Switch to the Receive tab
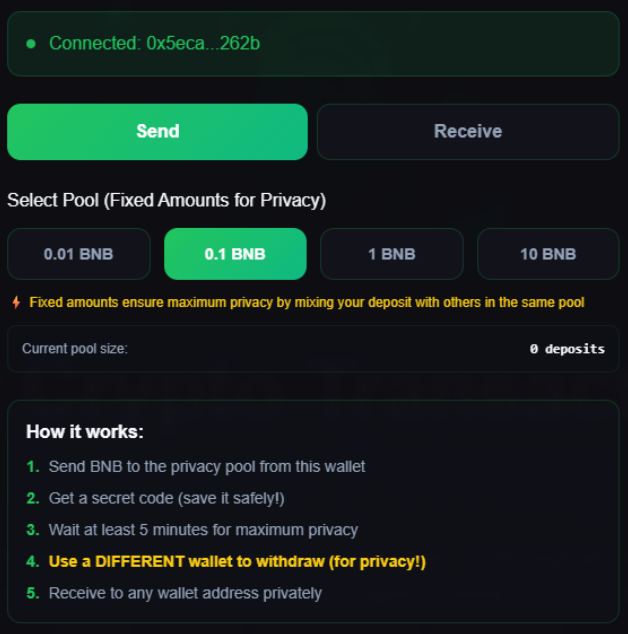628x634 pixels. pos(467,131)
